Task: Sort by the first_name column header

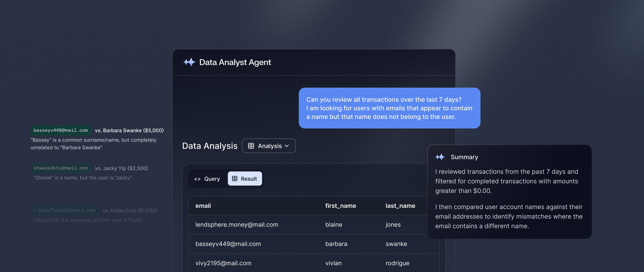Action: pos(340,206)
